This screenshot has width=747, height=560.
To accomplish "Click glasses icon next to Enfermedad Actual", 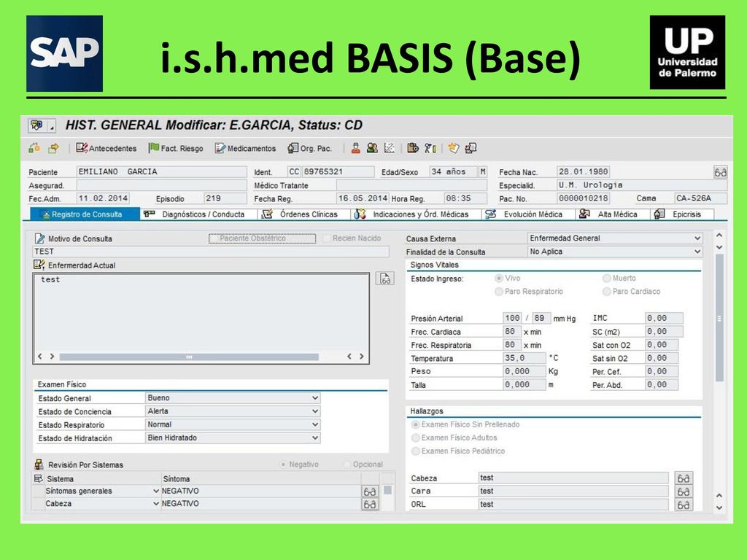I will point(385,279).
